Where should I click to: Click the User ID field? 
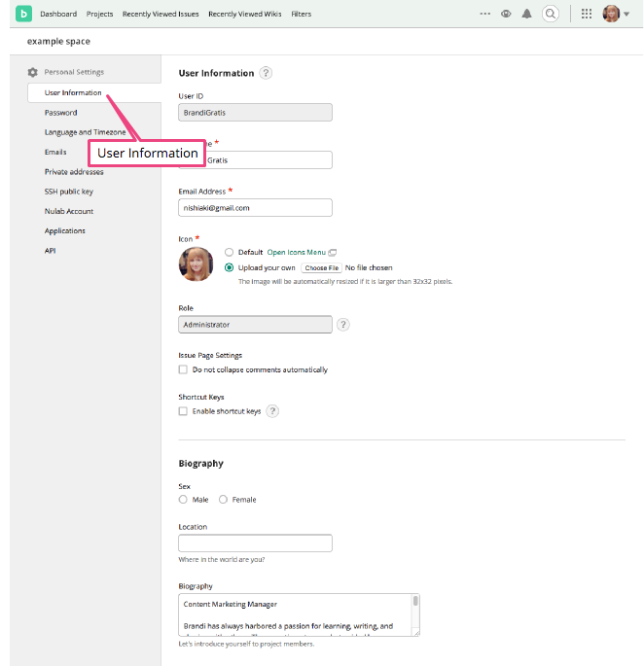[255, 113]
